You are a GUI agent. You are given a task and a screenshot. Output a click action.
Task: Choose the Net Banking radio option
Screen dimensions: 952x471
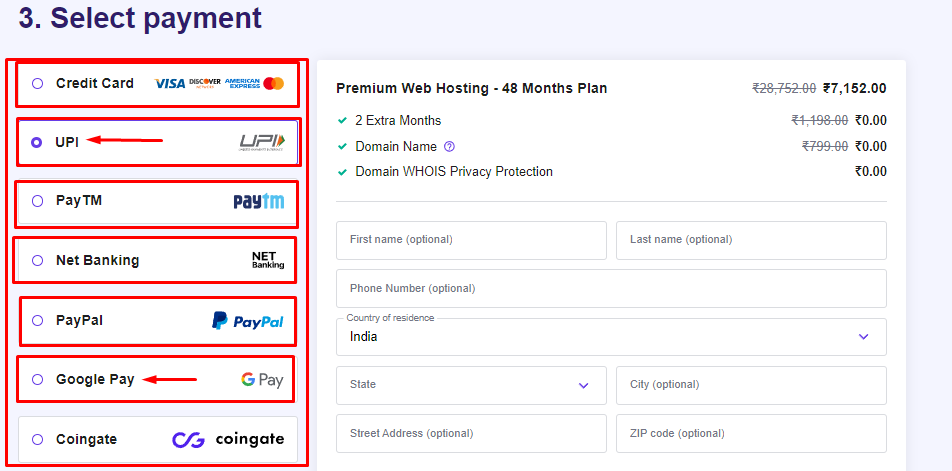coord(38,260)
